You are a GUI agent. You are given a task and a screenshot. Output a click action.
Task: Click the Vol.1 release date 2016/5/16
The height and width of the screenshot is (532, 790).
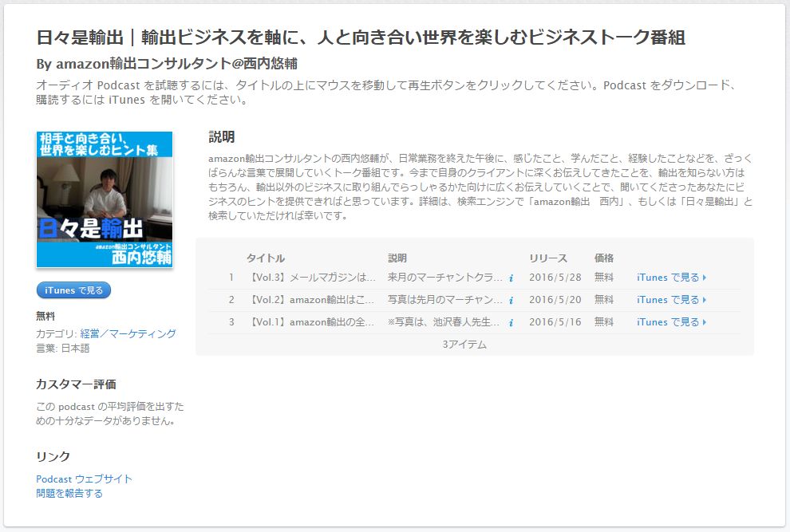click(x=555, y=322)
